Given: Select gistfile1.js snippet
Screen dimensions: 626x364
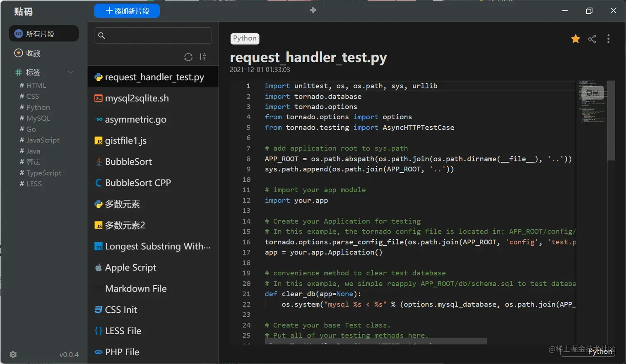Looking at the screenshot, I should (153, 140).
